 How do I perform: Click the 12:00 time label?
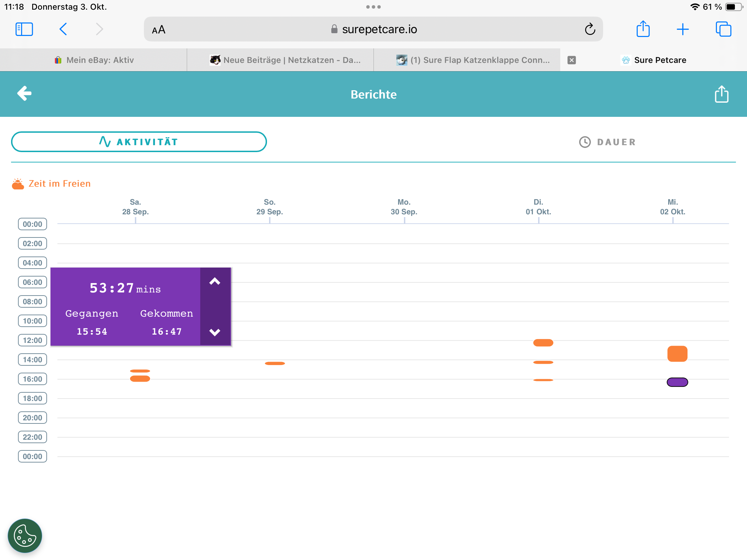point(33,340)
